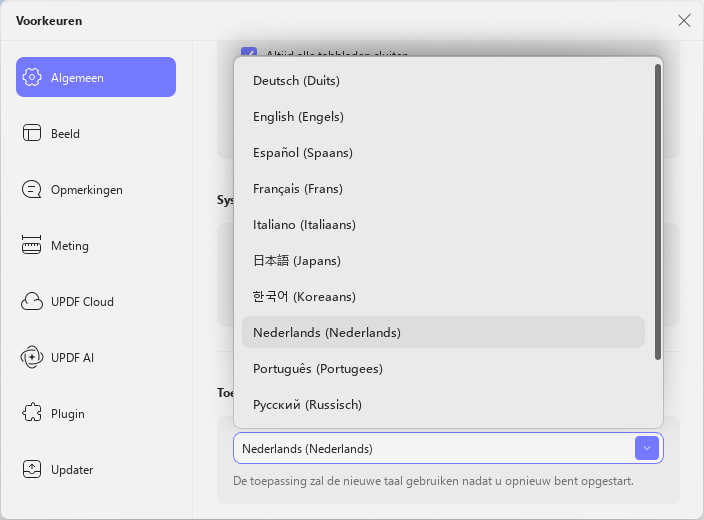Open the Algemeen gear icon section
The image size is (704, 520).
32,77
